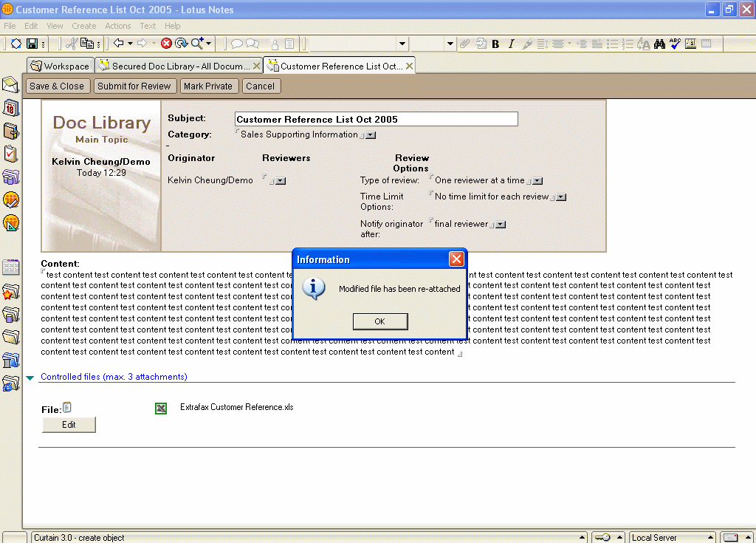The height and width of the screenshot is (543, 756).
Task: Open the Time Limit Options dropdown
Action: [561, 197]
